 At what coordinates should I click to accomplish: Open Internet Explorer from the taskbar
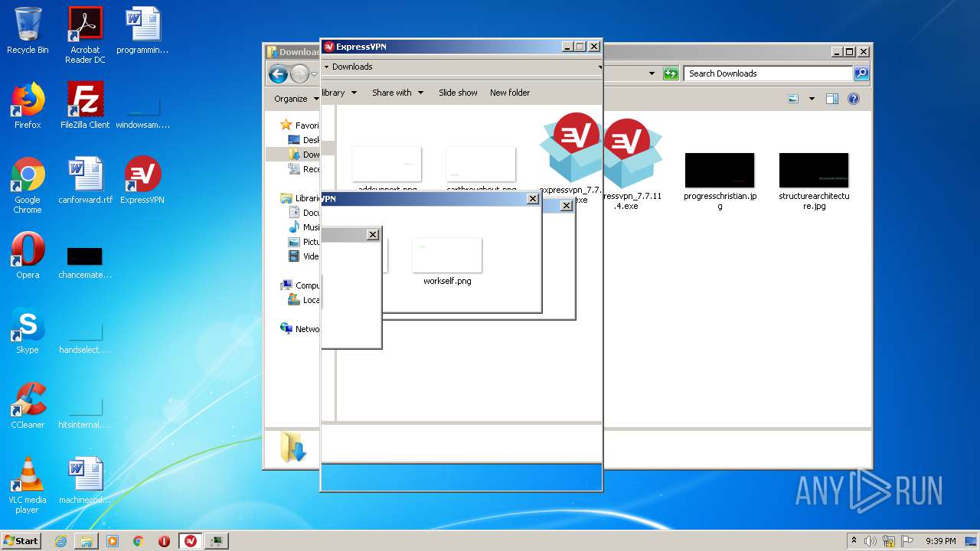[x=60, y=541]
